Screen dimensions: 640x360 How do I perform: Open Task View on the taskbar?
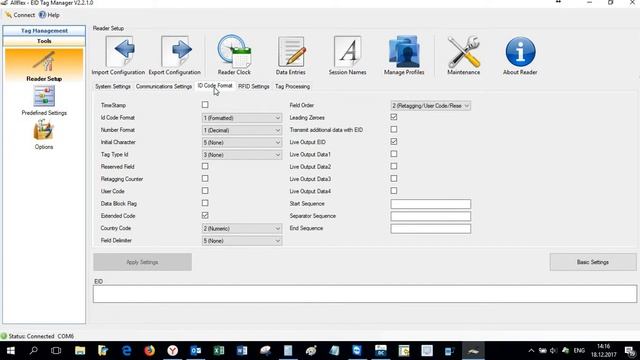pyautogui.click(x=56, y=351)
